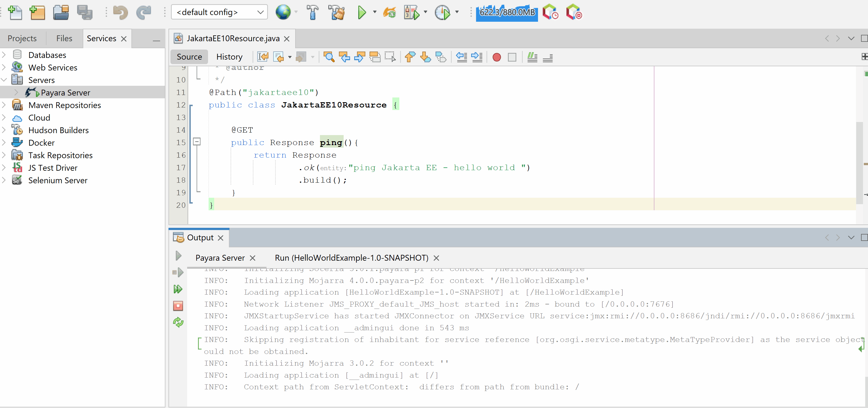Start macro recording with red circle button
The height and width of the screenshot is (408, 868).
[x=496, y=57]
